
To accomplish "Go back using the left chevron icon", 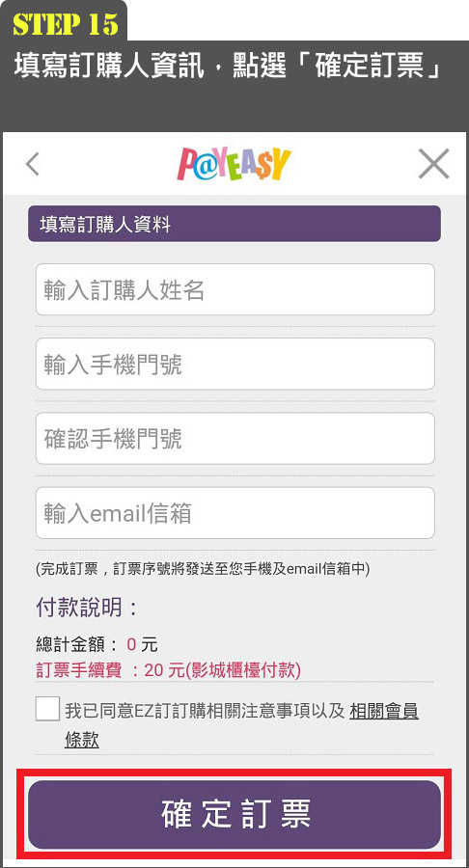I will tap(33, 164).
